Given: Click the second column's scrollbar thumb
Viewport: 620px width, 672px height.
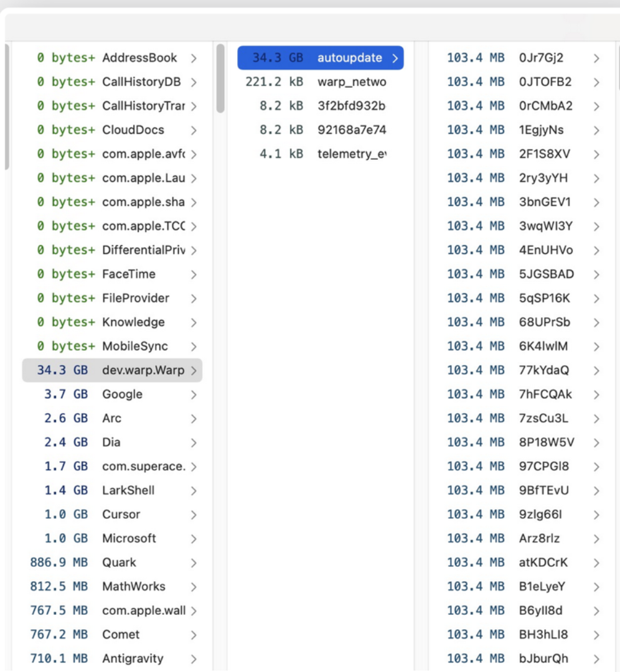Looking at the screenshot, I should (220, 78).
